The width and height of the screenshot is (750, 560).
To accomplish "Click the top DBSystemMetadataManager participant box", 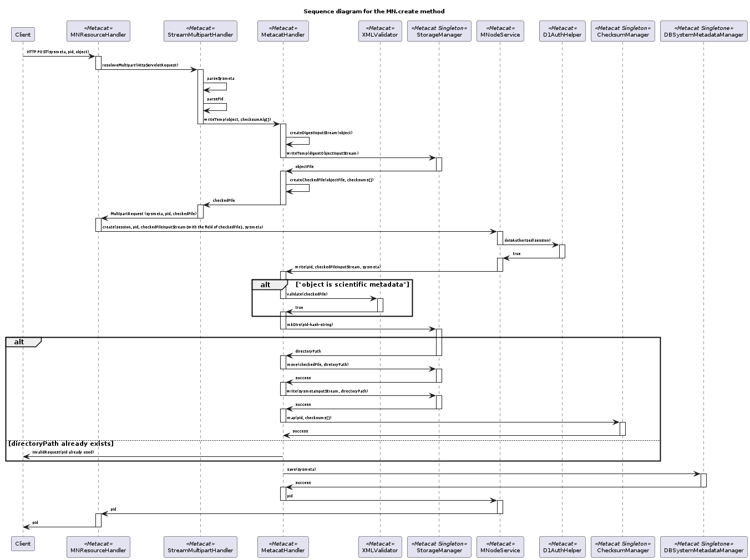I will [x=703, y=32].
